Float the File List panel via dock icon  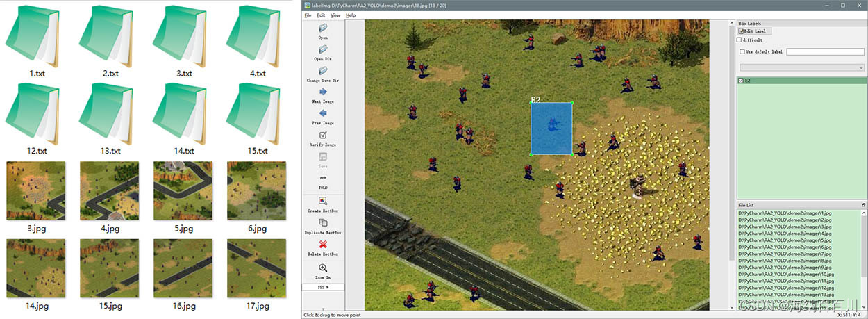(x=863, y=205)
